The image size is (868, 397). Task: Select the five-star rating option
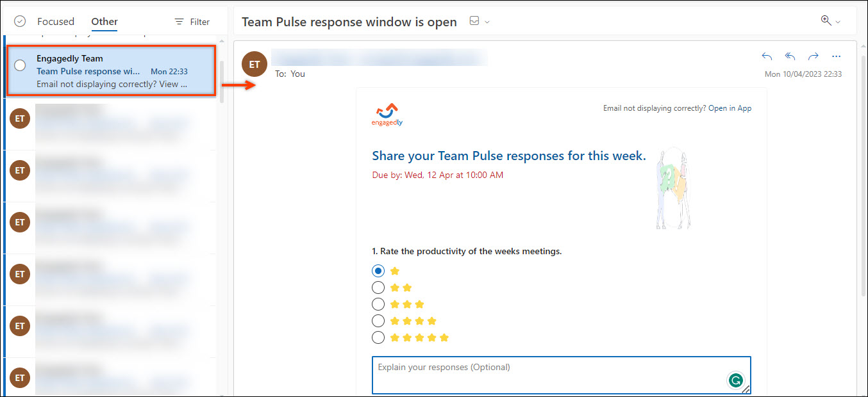click(x=378, y=337)
